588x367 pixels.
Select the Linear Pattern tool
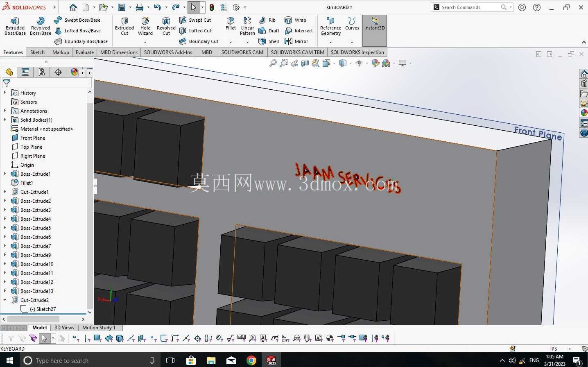(x=247, y=26)
